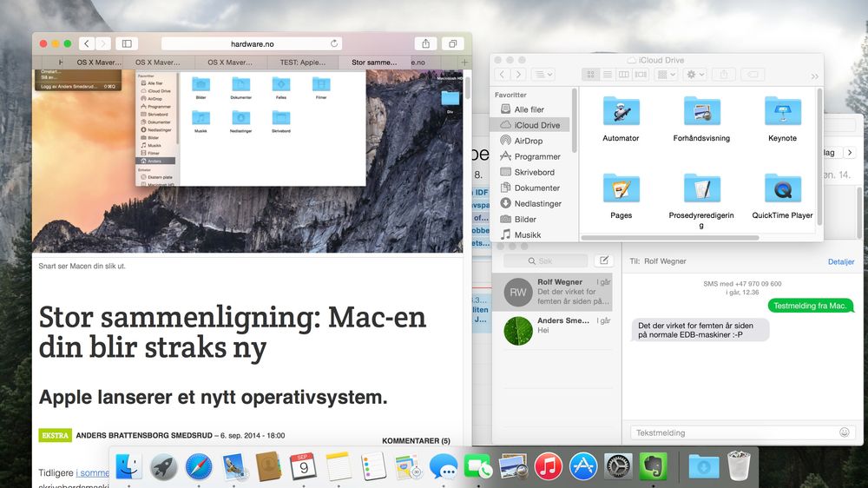Go back in the Safari browser window
This screenshot has height=488, width=868.
coord(86,43)
